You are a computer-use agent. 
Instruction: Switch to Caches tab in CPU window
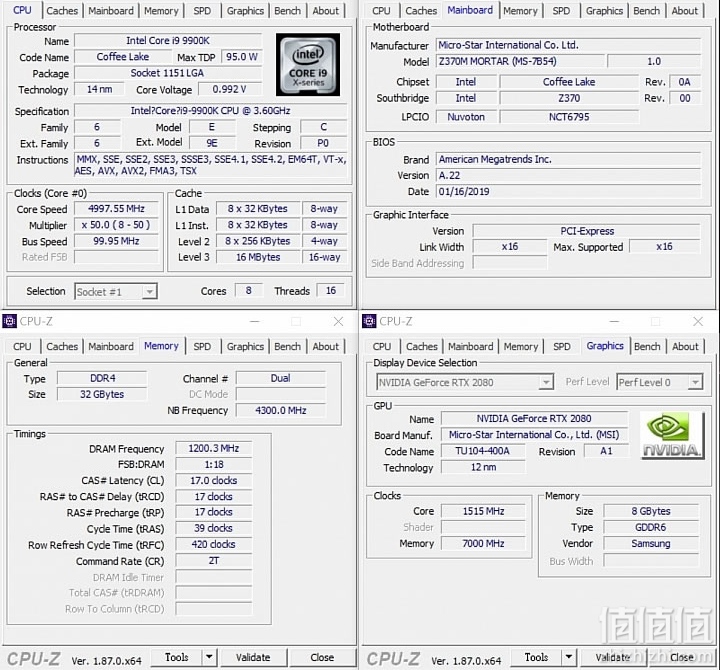tap(62, 11)
